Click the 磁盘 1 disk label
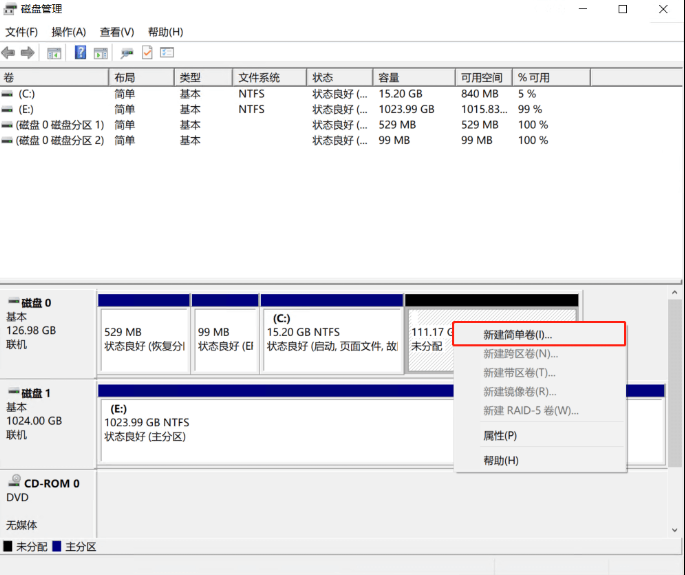 (x=36, y=393)
